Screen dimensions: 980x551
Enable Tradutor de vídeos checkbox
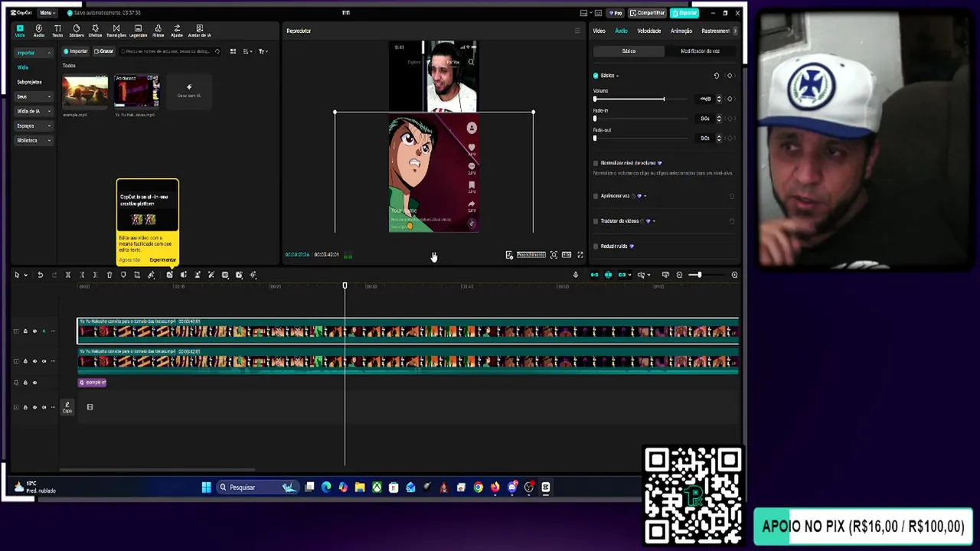pyautogui.click(x=596, y=221)
